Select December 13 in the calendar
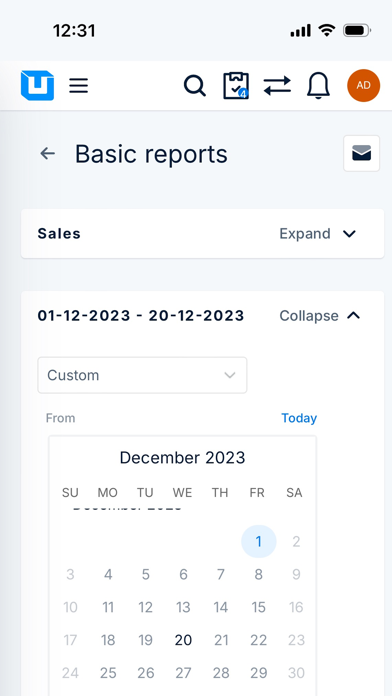This screenshot has width=392, height=696. 183,607
